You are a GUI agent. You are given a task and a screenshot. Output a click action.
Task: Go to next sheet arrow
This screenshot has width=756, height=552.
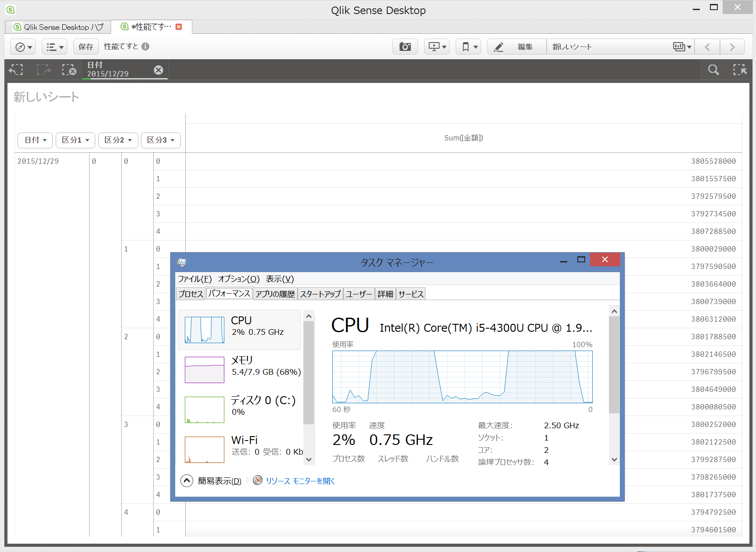coord(732,47)
